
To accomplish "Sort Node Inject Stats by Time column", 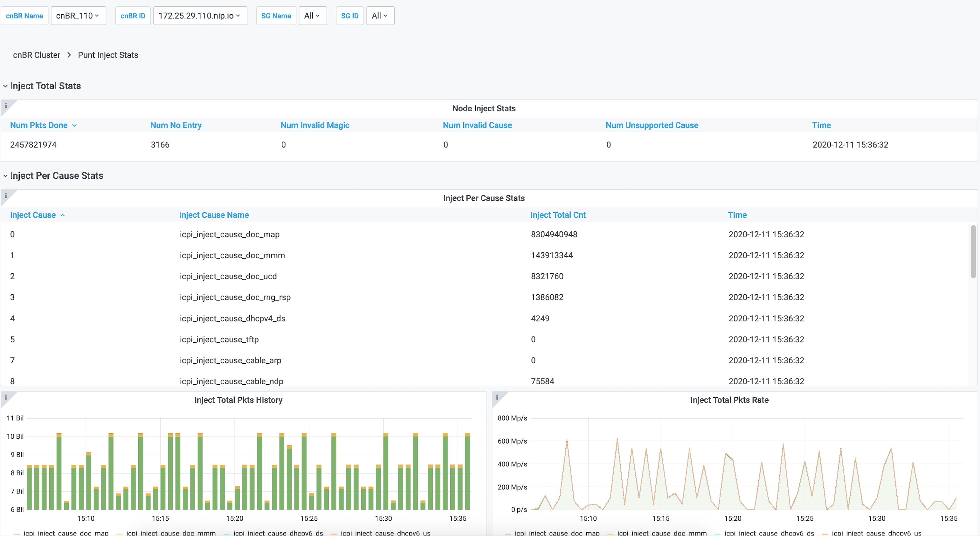I will (x=821, y=125).
